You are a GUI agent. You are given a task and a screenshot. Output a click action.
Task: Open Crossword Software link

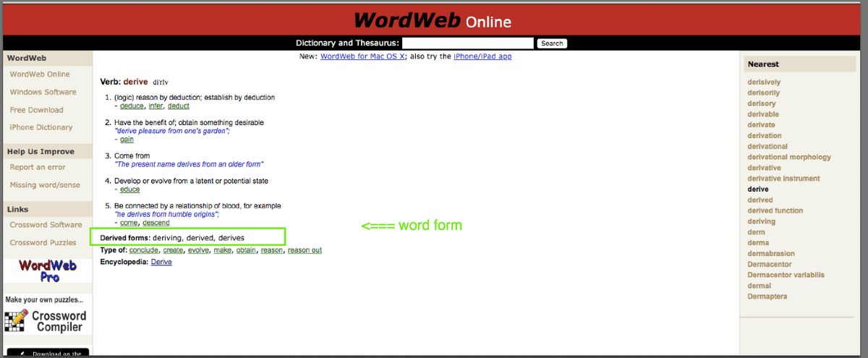[x=46, y=225]
